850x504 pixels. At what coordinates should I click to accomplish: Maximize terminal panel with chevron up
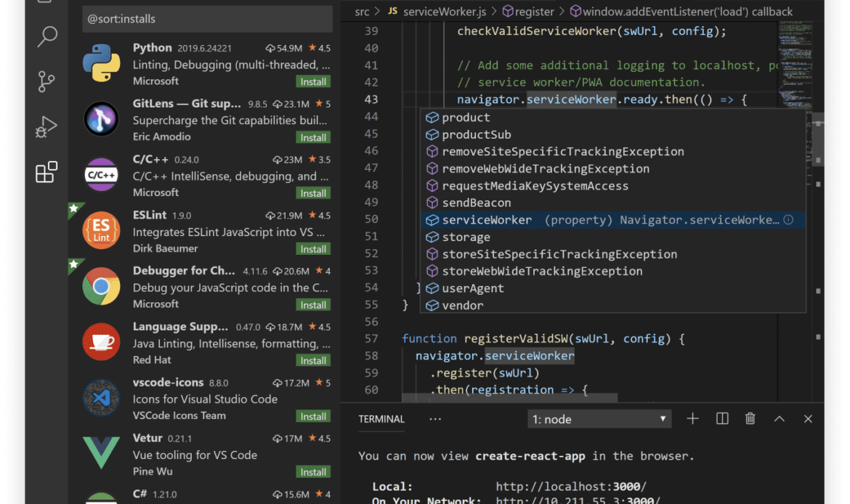coord(779,419)
